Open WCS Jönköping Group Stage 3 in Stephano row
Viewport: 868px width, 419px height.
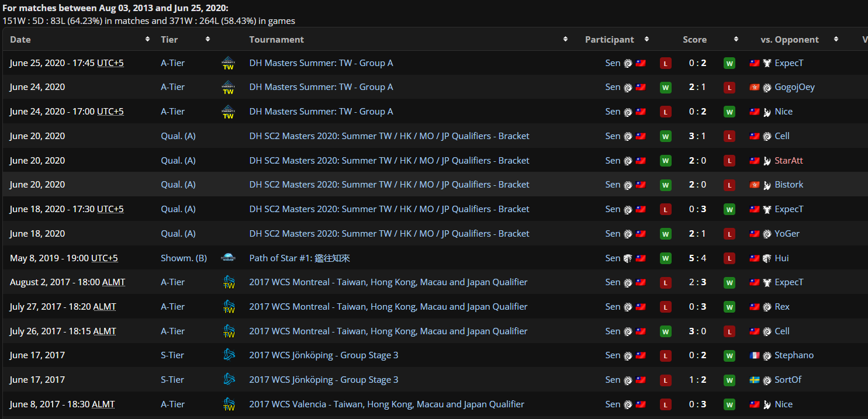pos(324,355)
